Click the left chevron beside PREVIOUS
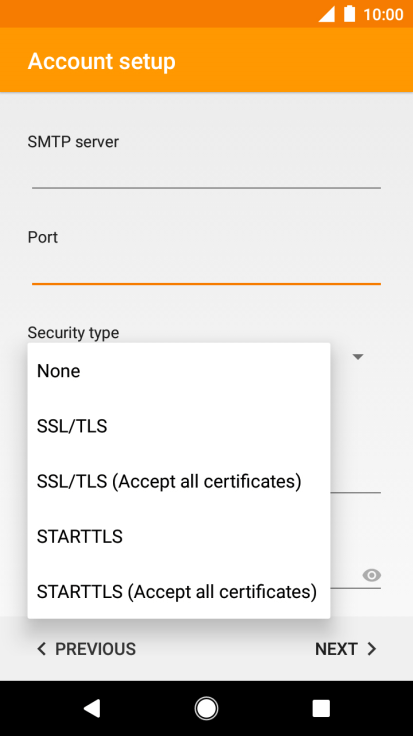The width and height of the screenshot is (413, 736). (42, 649)
